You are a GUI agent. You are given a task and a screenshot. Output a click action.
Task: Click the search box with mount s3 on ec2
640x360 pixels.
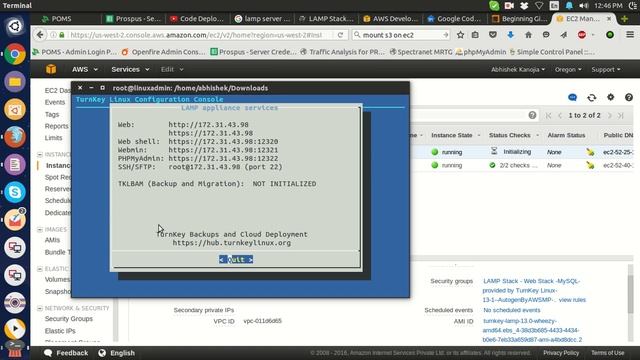click(x=400, y=35)
